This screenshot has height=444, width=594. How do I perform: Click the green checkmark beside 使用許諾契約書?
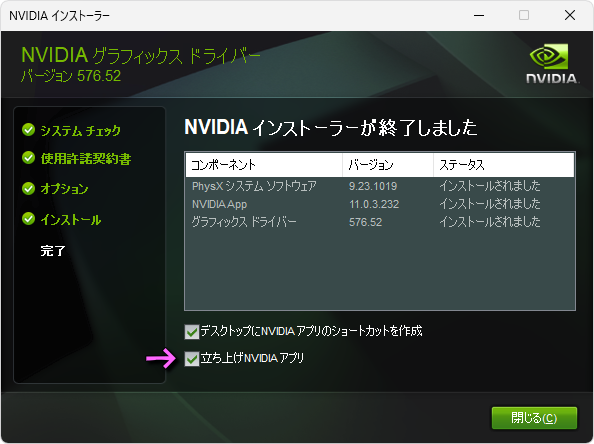click(x=28, y=158)
